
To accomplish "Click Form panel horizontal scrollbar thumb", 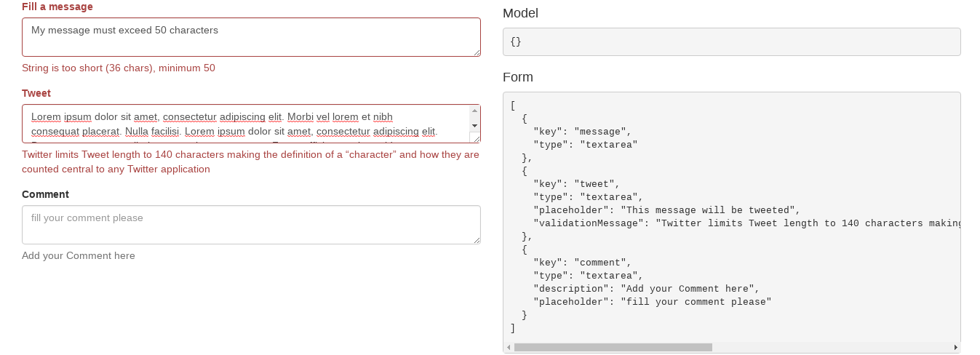I will coord(613,348).
